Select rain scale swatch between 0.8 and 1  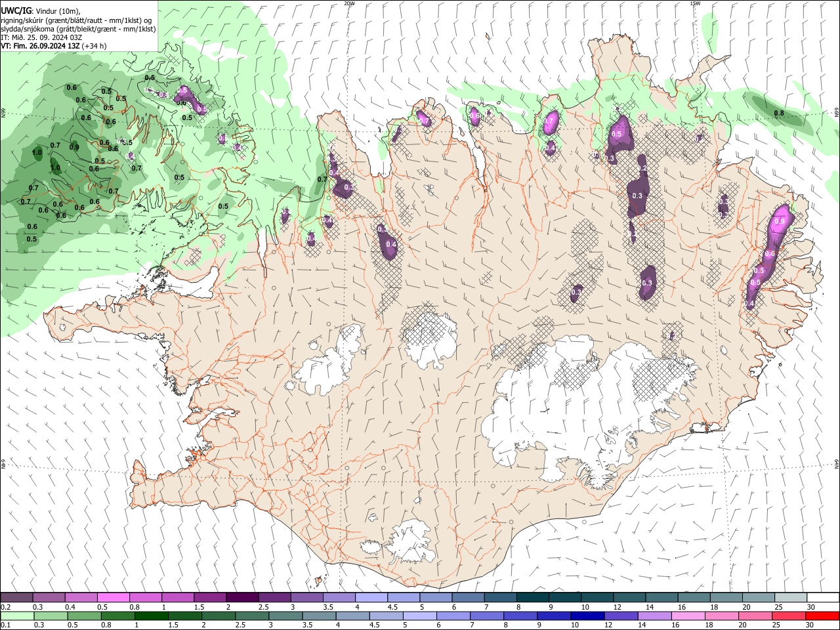[117, 616]
